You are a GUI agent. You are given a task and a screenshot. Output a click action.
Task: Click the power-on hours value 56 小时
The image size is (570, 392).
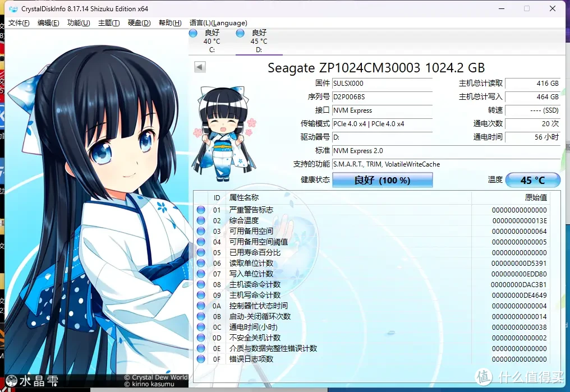click(x=532, y=137)
